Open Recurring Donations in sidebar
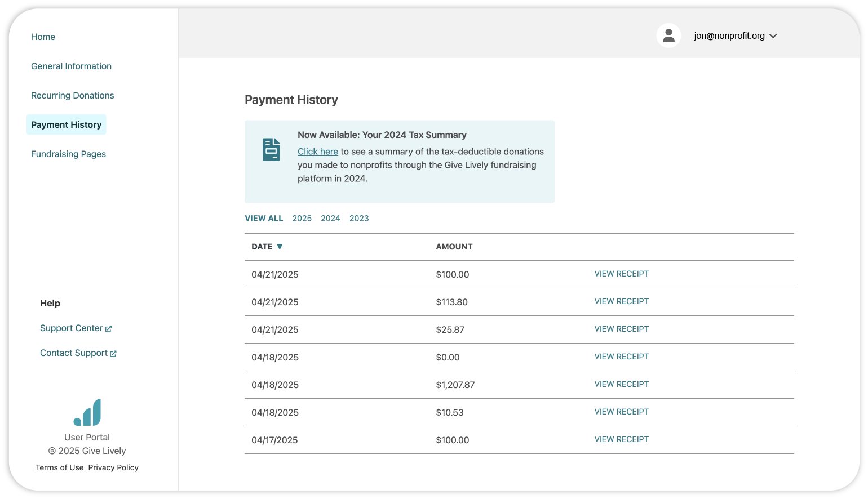 coord(72,95)
